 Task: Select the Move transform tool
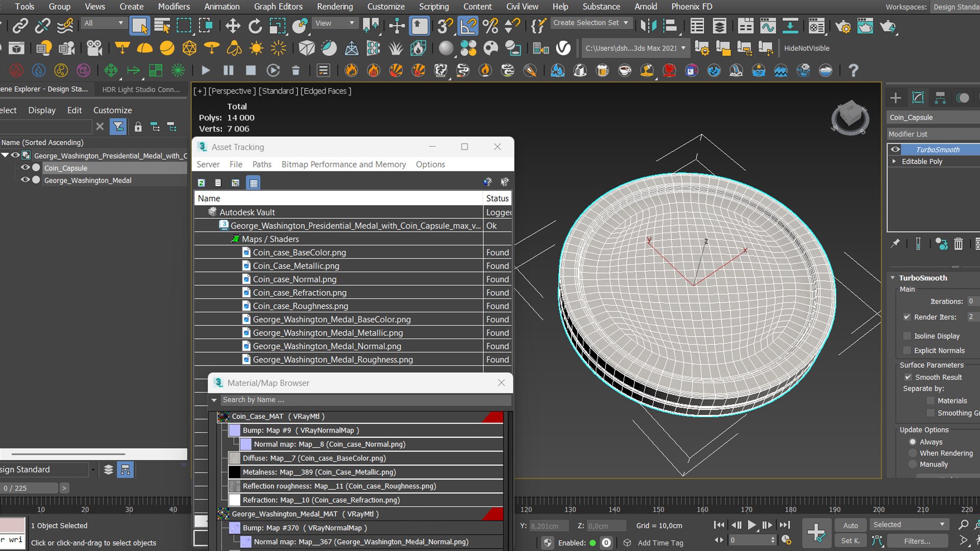pos(233,26)
